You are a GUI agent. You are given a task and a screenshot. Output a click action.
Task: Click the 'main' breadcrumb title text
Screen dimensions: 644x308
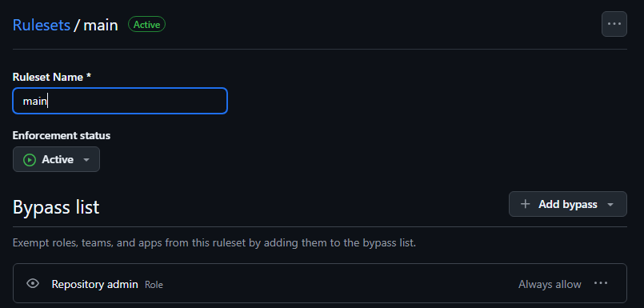pyautogui.click(x=101, y=25)
